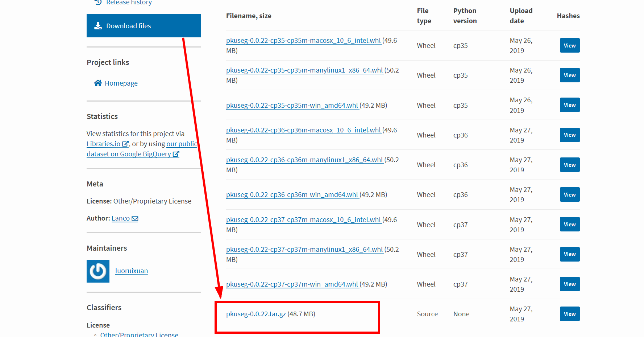
Task: Download pkuseg-0.0.22-cp37-cp37m-win_amd64.whl
Action: click(x=292, y=284)
